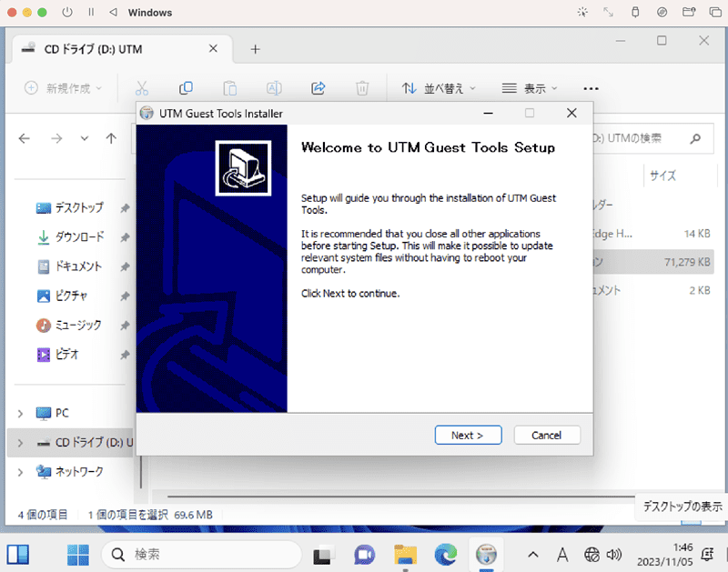This screenshot has height=572, width=728.
Task: Open デスクトップ in sidebar
Action: [79, 208]
